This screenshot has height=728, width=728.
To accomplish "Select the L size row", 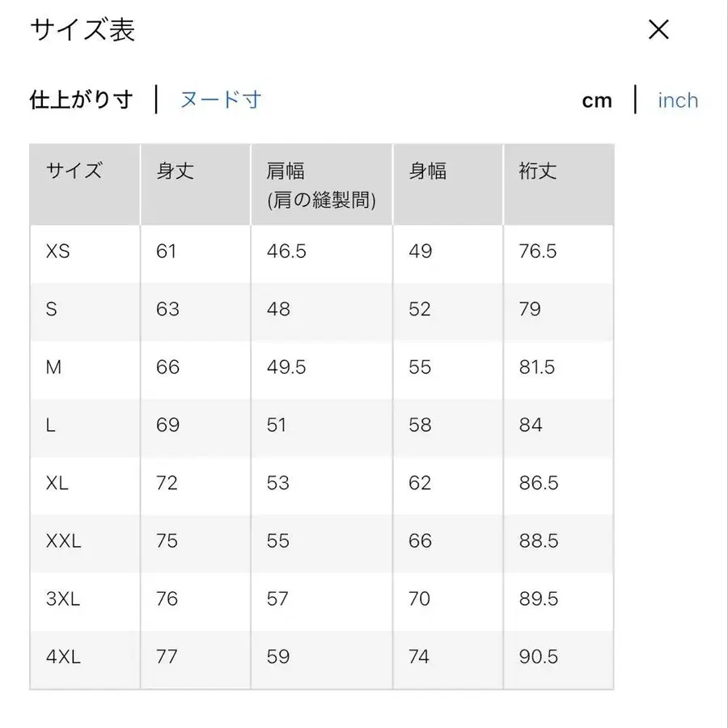I will pyautogui.click(x=49, y=426).
